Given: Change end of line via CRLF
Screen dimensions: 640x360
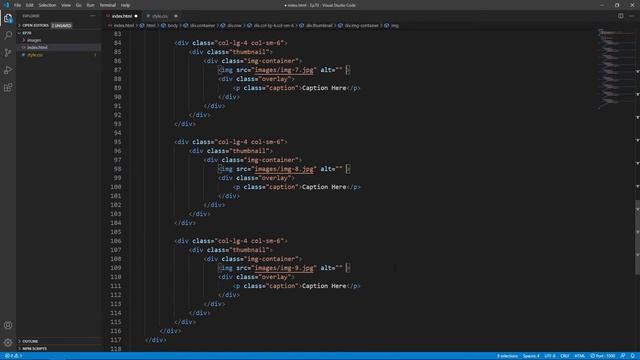Looking at the screenshot, I should coord(565,356).
